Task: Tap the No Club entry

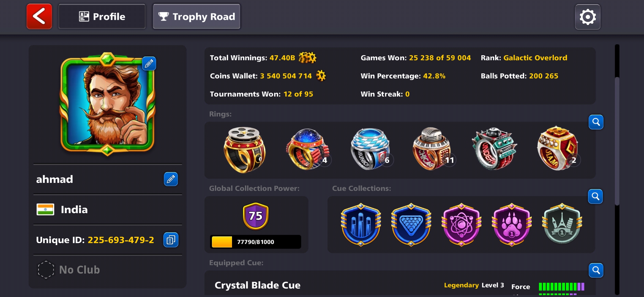Action: [108, 270]
